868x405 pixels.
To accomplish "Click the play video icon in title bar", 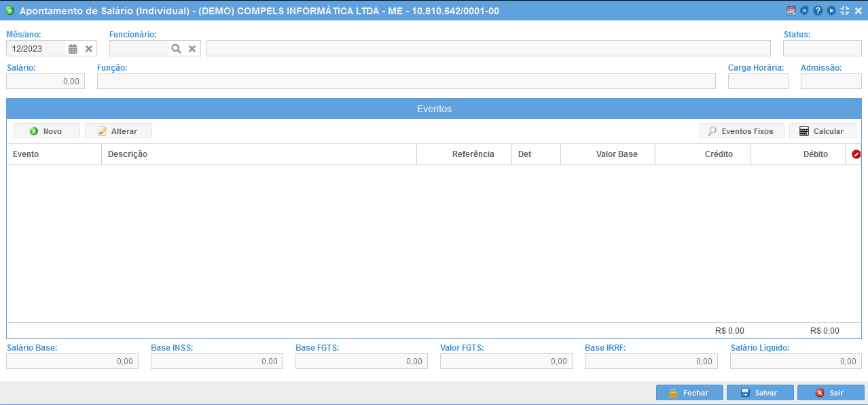I will [x=831, y=10].
